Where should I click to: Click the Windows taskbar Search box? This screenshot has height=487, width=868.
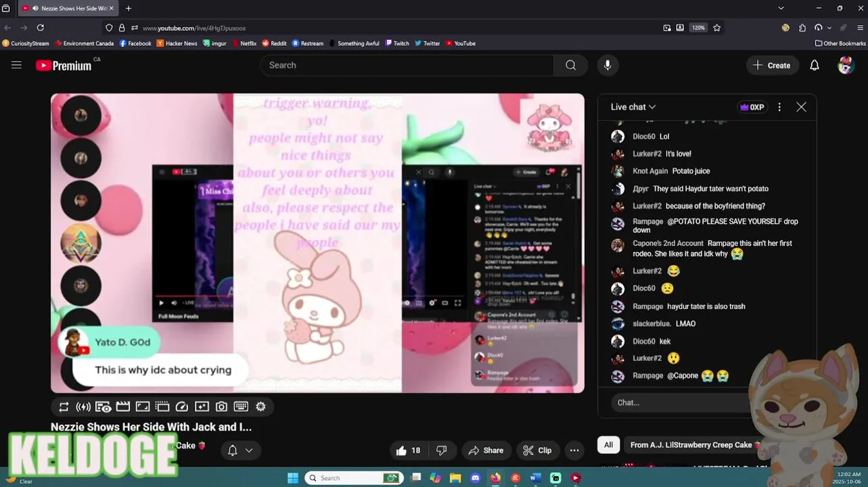(354, 478)
